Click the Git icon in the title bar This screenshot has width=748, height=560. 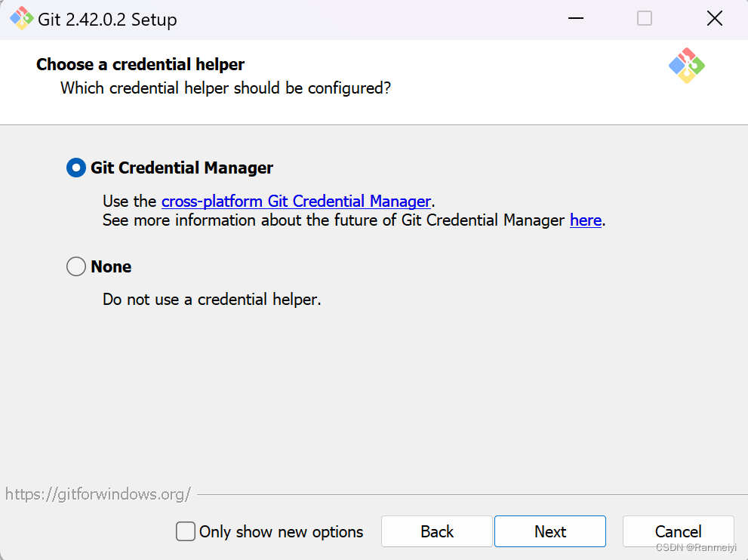[x=20, y=19]
